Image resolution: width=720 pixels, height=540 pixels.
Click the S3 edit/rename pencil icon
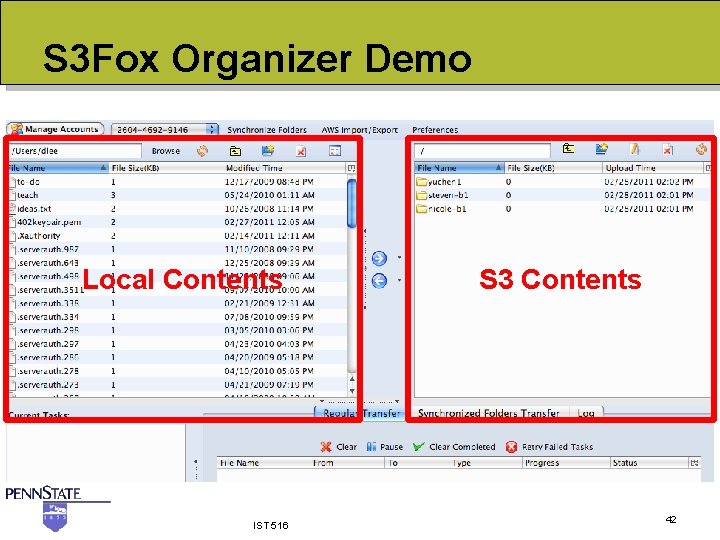pyautogui.click(x=635, y=148)
